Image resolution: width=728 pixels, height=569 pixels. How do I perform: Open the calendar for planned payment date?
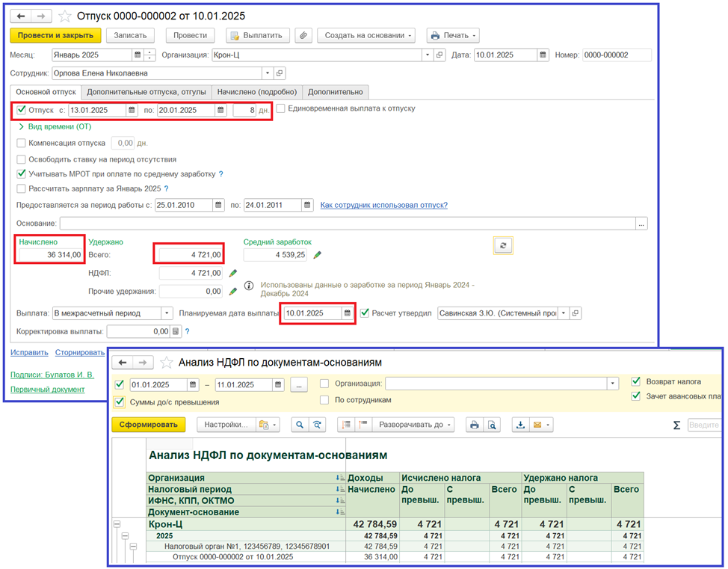click(348, 313)
